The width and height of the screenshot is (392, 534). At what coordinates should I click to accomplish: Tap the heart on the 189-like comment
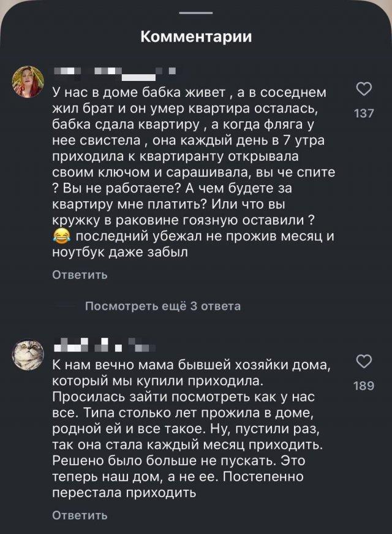(365, 362)
